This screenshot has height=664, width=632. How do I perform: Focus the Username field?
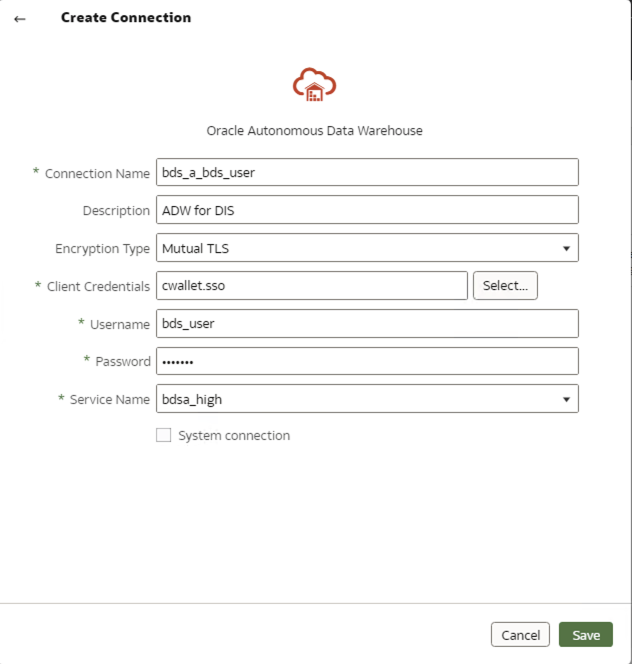pos(367,324)
